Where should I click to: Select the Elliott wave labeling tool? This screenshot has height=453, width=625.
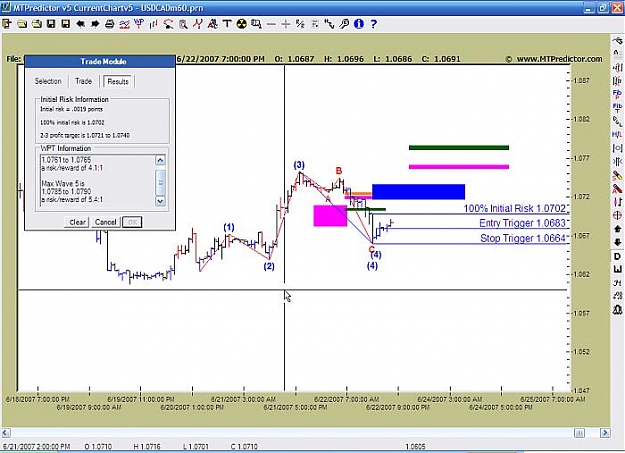click(x=197, y=24)
